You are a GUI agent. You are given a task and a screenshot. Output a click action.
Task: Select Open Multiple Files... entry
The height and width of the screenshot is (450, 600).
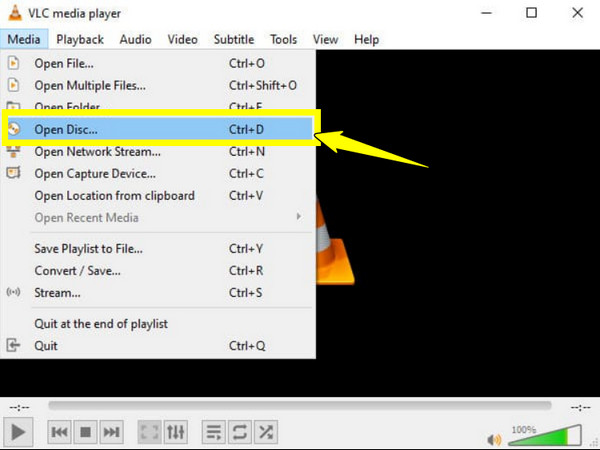pos(158,85)
